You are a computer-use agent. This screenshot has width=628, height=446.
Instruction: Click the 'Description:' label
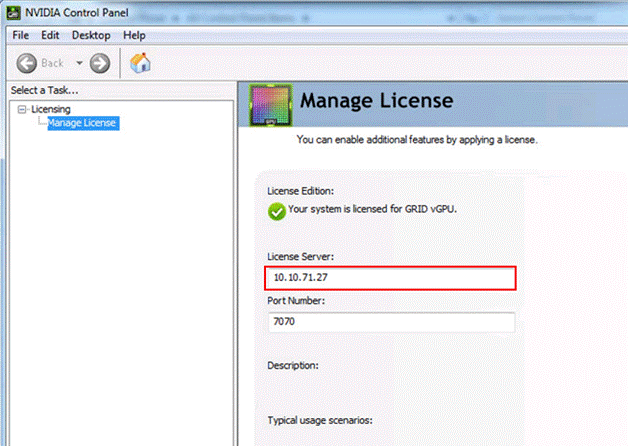[293, 366]
